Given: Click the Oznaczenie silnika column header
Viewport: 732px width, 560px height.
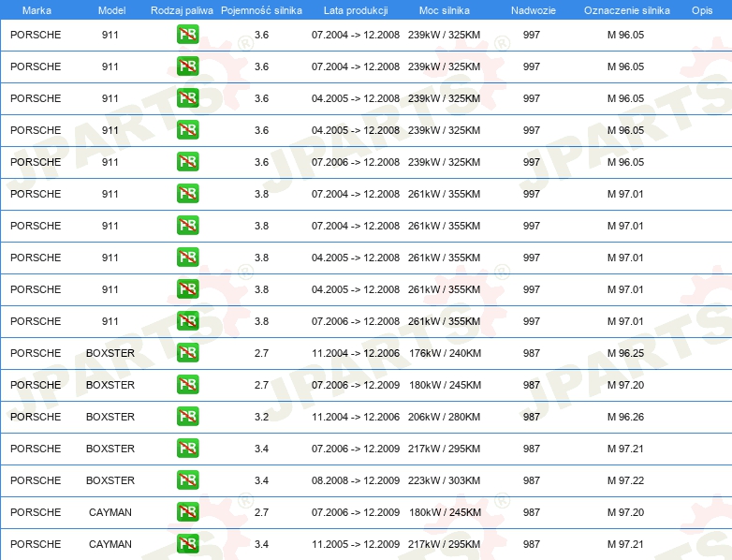Looking at the screenshot, I should click(x=626, y=9).
